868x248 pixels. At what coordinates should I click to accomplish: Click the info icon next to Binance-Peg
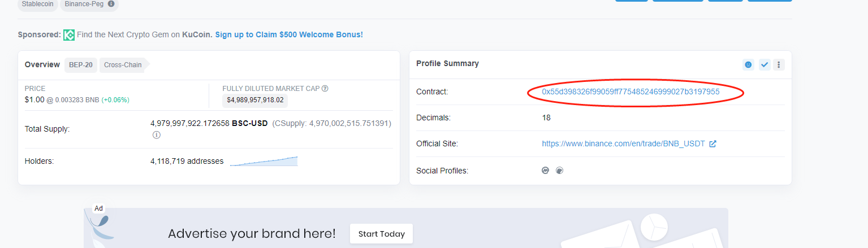click(111, 3)
